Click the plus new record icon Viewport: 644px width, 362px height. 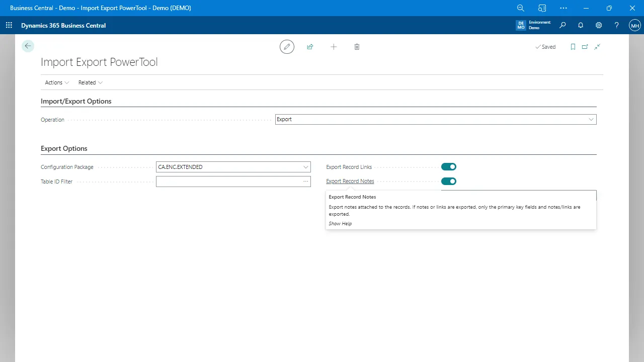[334, 47]
